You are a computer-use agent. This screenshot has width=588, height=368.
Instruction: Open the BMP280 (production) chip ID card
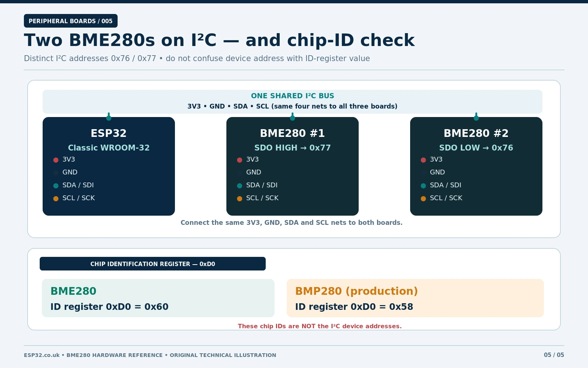[x=415, y=298]
